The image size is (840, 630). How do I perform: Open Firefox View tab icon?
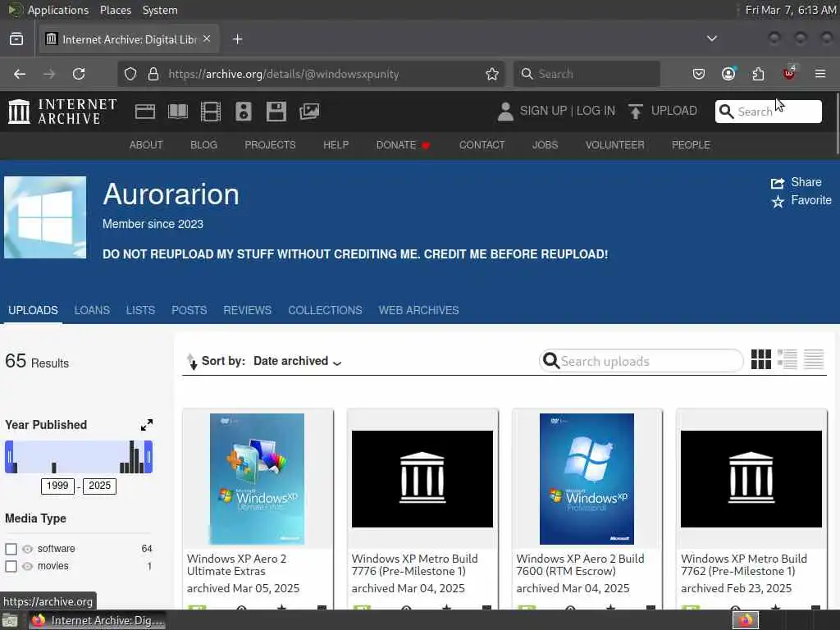click(16, 39)
